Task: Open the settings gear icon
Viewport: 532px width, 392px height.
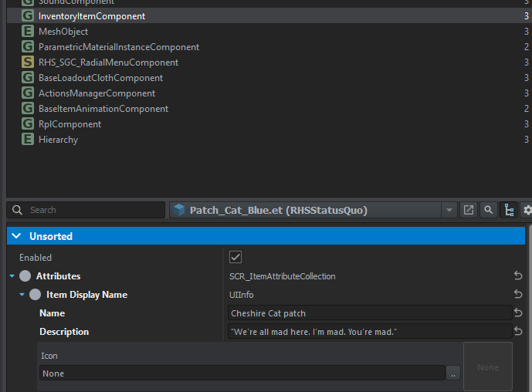Action: [527, 210]
